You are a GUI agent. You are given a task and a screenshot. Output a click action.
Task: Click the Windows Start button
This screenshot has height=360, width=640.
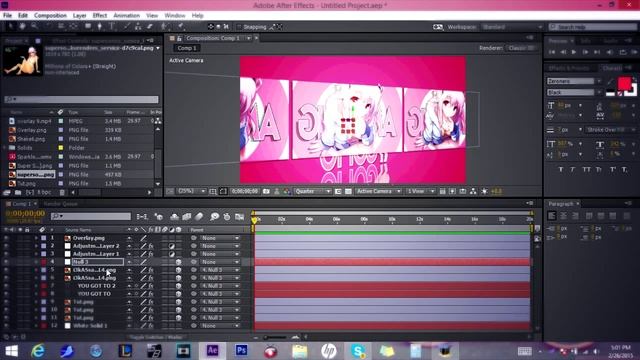tap(11, 351)
